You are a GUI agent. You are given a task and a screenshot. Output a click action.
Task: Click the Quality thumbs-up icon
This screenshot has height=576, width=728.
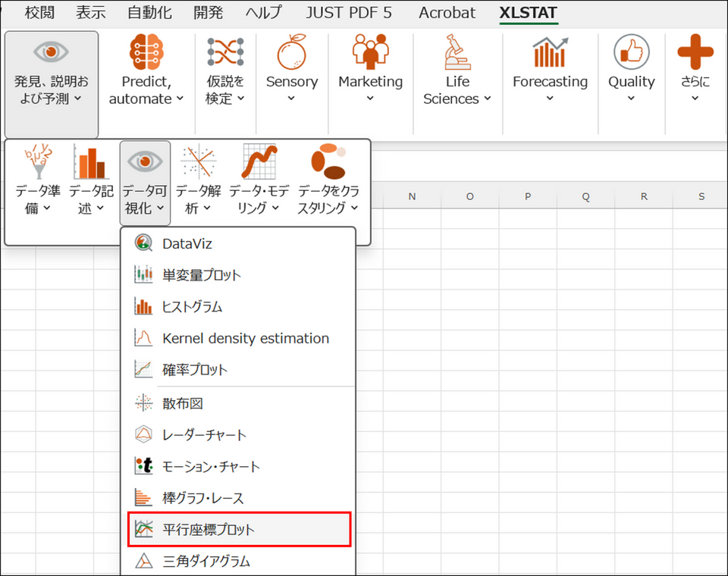tap(631, 53)
